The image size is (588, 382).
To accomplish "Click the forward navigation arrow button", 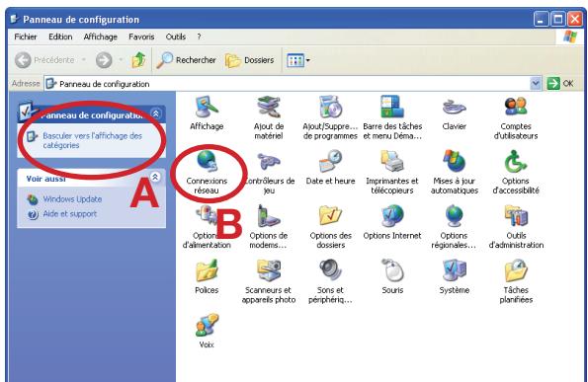I will pyautogui.click(x=104, y=60).
